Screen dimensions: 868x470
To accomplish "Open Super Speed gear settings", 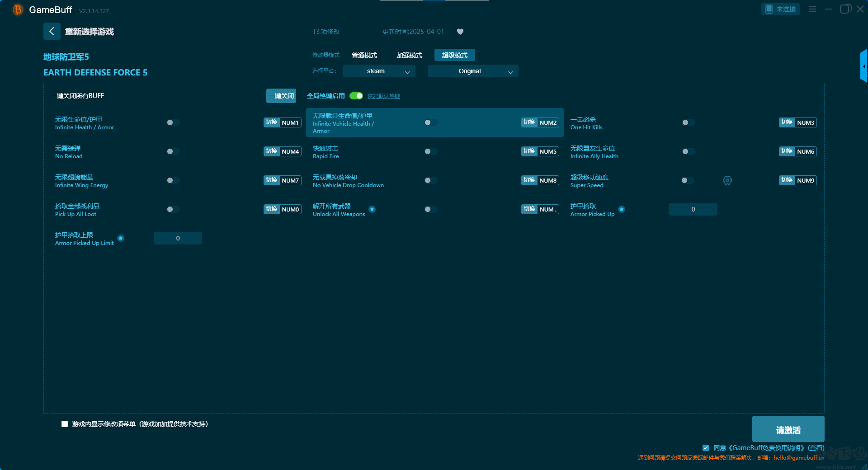I will click(x=727, y=180).
